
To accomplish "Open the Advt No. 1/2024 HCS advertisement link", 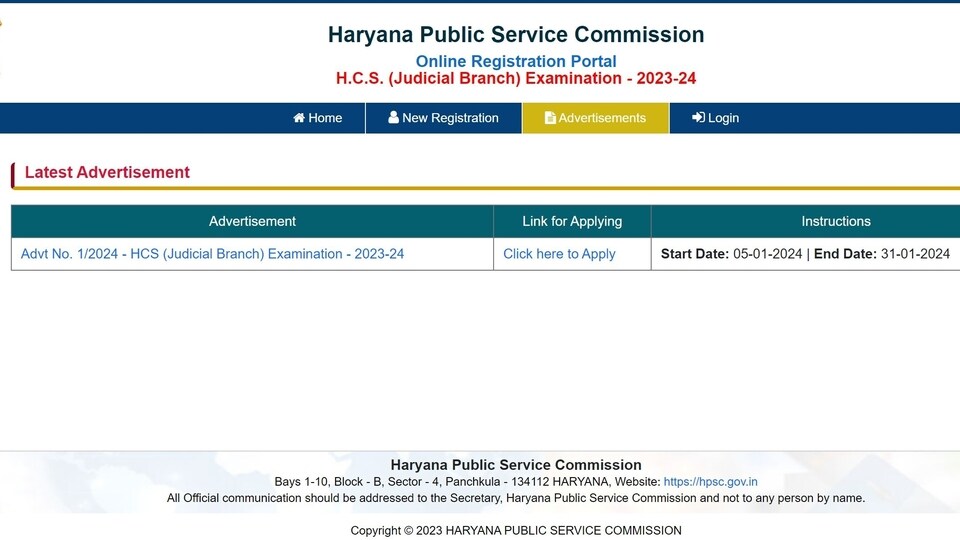I will point(212,253).
